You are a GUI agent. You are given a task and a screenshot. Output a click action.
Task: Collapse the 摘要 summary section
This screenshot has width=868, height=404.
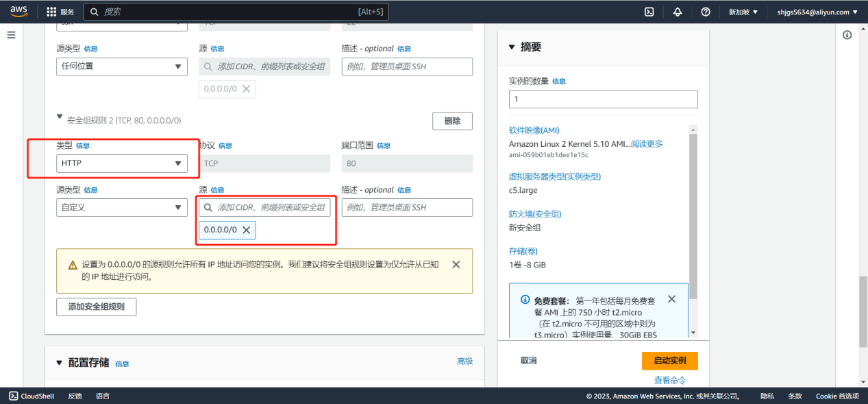(512, 47)
